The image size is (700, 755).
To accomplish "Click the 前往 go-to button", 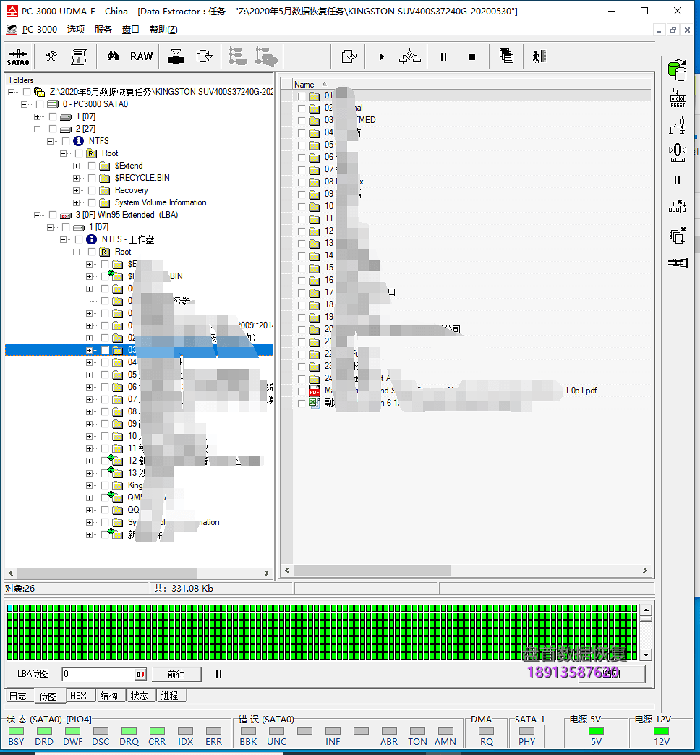I will coord(176,675).
